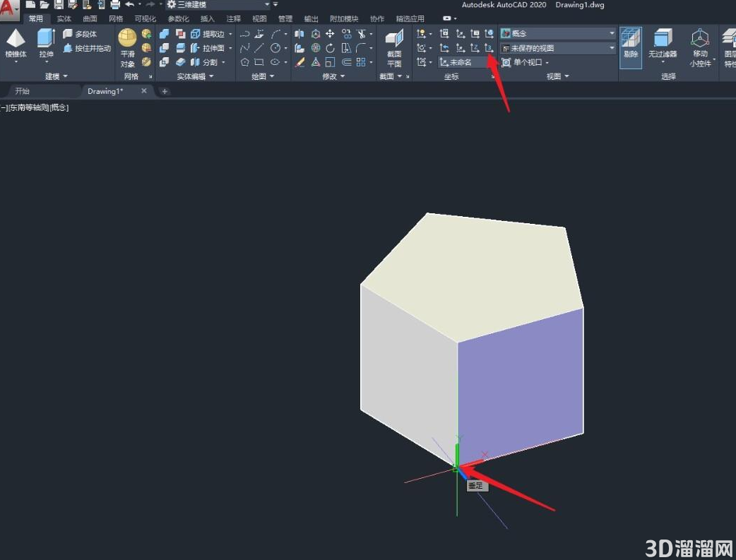Switch to the 曲面 ribbon tab

[x=90, y=19]
